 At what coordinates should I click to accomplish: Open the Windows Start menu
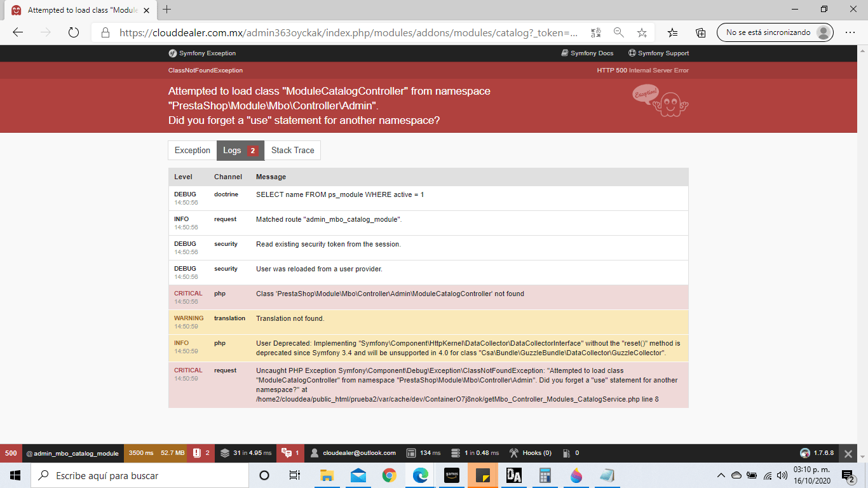tap(15, 475)
